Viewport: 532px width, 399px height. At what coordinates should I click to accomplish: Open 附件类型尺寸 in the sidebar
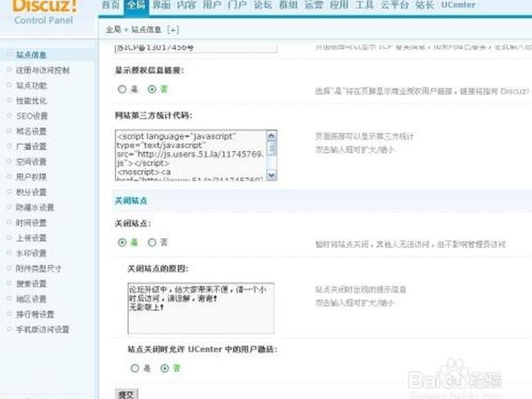[39, 269]
